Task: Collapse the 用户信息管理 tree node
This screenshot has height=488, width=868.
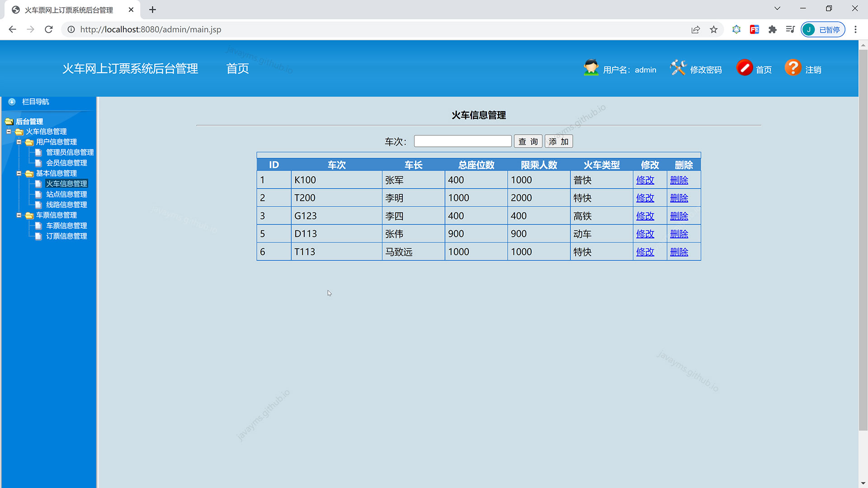Action: [x=19, y=142]
